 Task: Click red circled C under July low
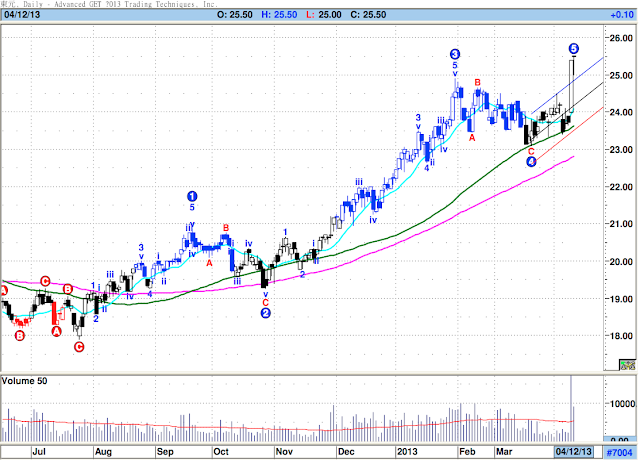click(79, 347)
